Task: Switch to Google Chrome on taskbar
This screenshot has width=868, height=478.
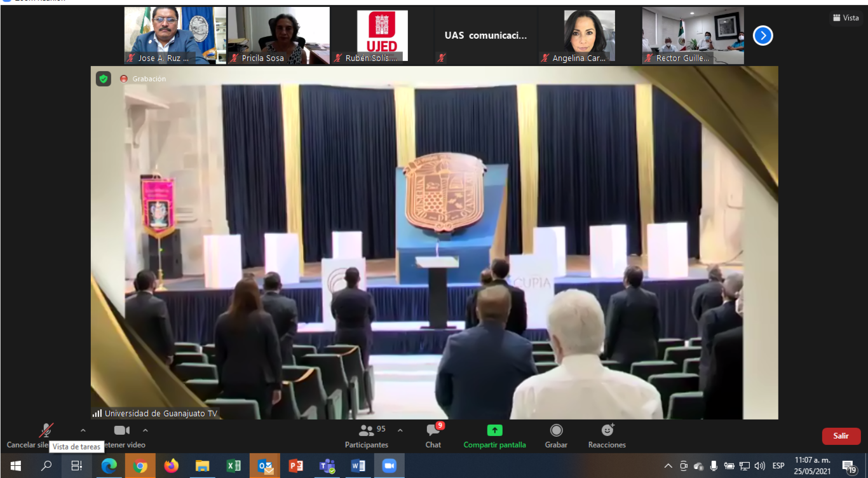Action: tap(140, 466)
